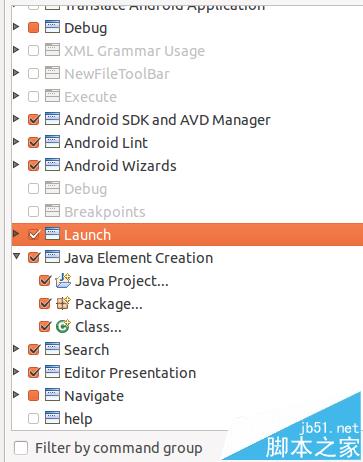Expand the Editor Presentation node
The width and height of the screenshot is (363, 462).
(16, 371)
